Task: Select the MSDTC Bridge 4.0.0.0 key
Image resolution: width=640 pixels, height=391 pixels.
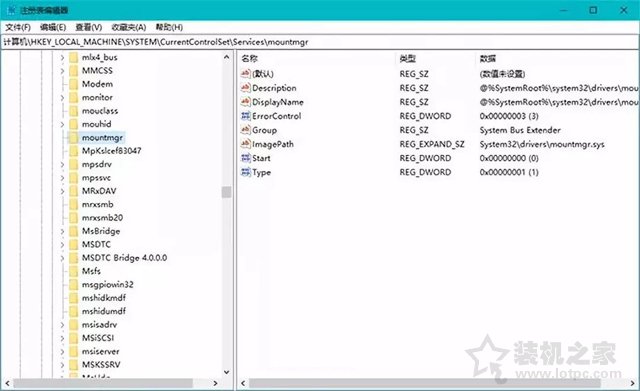Action: point(124,258)
